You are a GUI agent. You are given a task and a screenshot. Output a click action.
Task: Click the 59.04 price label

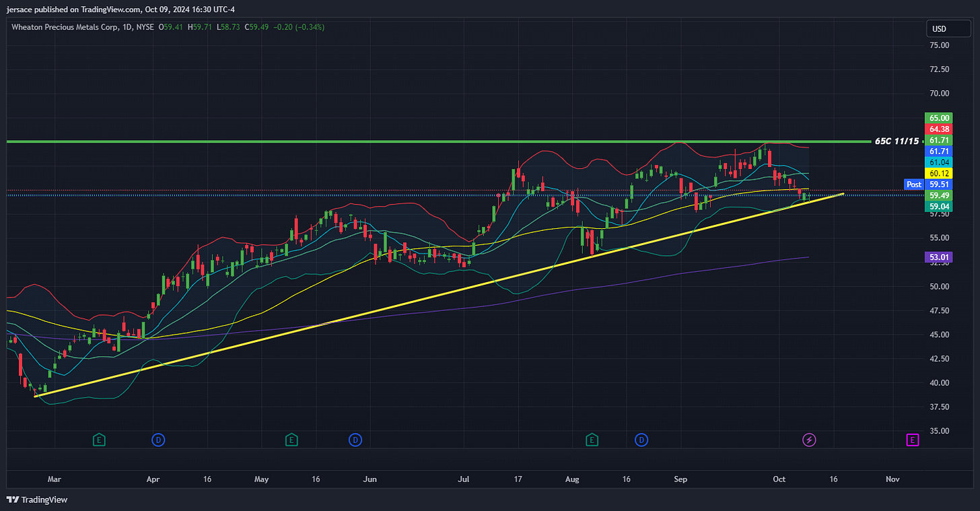[940, 206]
